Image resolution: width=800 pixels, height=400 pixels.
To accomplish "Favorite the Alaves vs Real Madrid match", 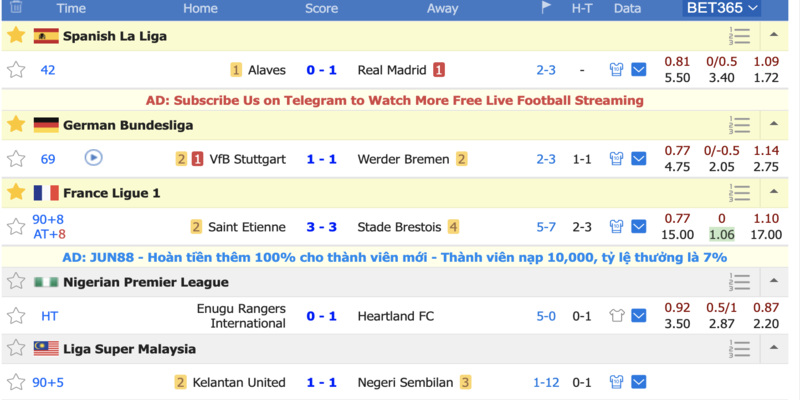I will [x=16, y=70].
